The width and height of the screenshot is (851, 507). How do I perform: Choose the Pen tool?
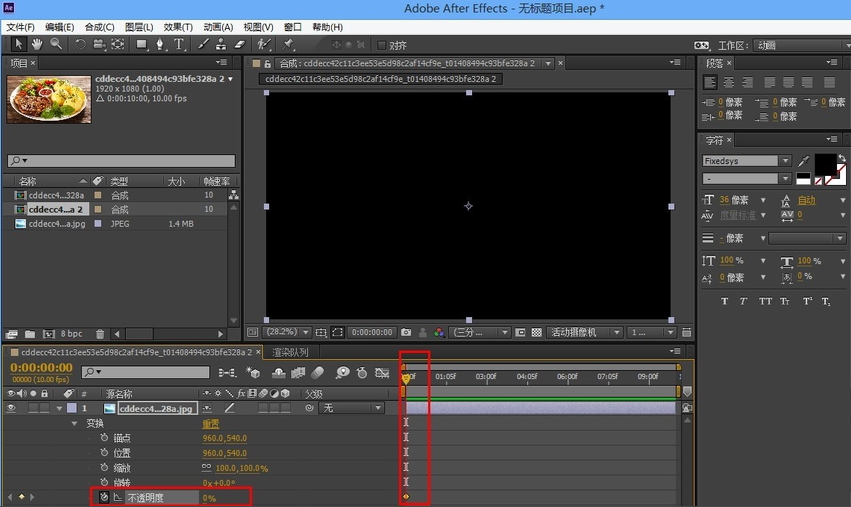(x=161, y=44)
